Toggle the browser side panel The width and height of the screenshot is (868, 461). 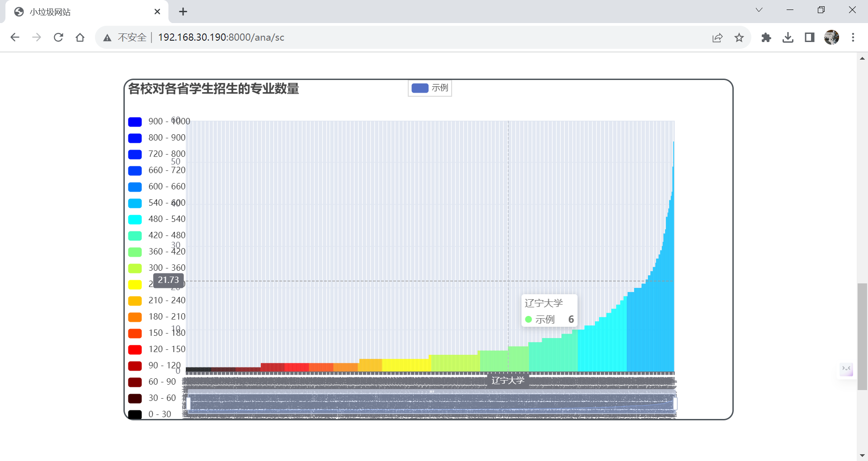[810, 38]
